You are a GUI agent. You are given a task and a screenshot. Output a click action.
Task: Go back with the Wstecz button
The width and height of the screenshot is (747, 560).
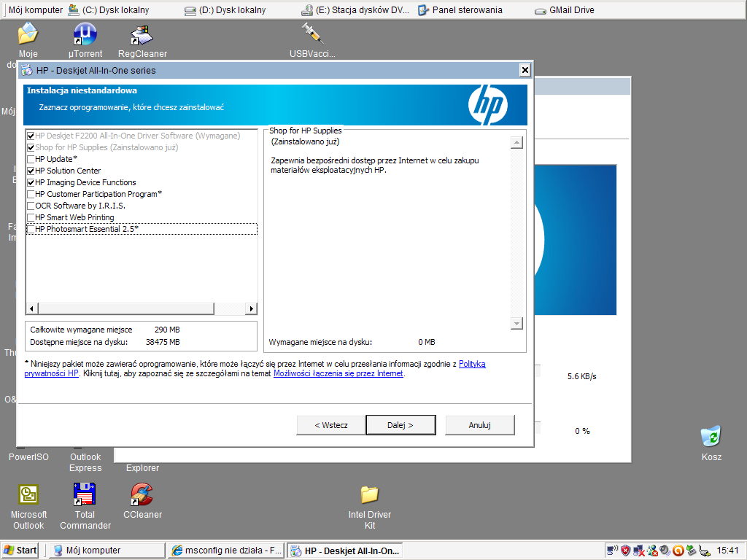pyautogui.click(x=331, y=425)
